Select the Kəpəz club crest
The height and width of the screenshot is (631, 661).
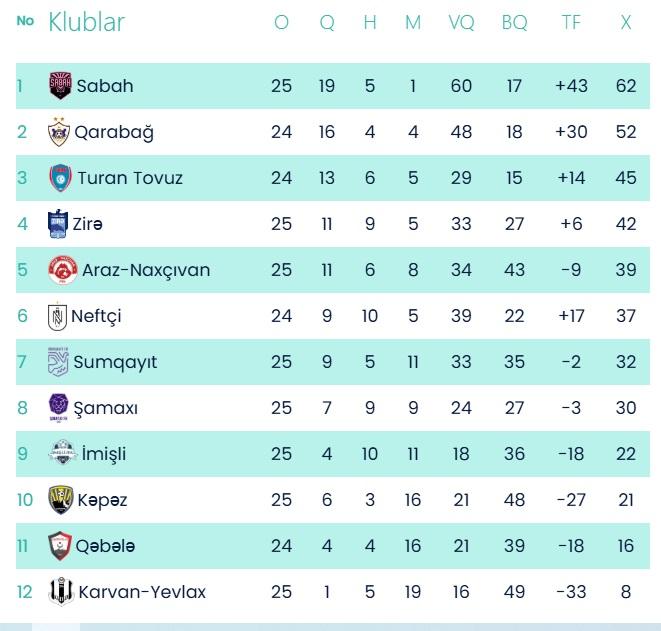pyautogui.click(x=60, y=500)
